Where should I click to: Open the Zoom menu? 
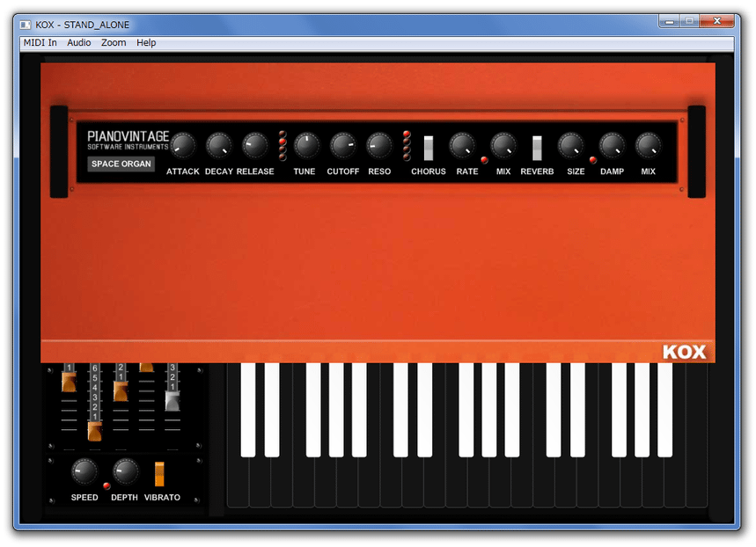[114, 42]
